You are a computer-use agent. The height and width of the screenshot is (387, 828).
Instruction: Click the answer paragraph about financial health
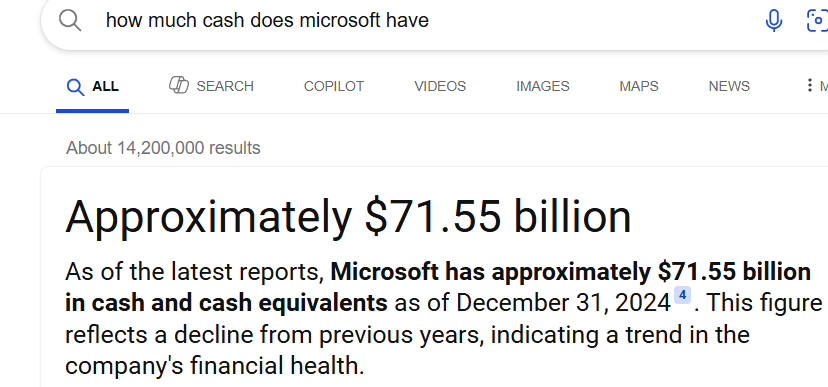pyautogui.click(x=444, y=319)
